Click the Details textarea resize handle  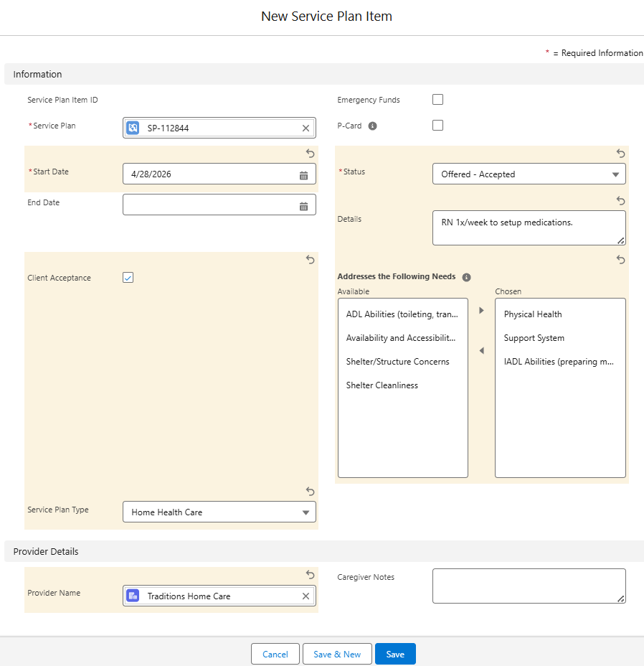(x=620, y=241)
